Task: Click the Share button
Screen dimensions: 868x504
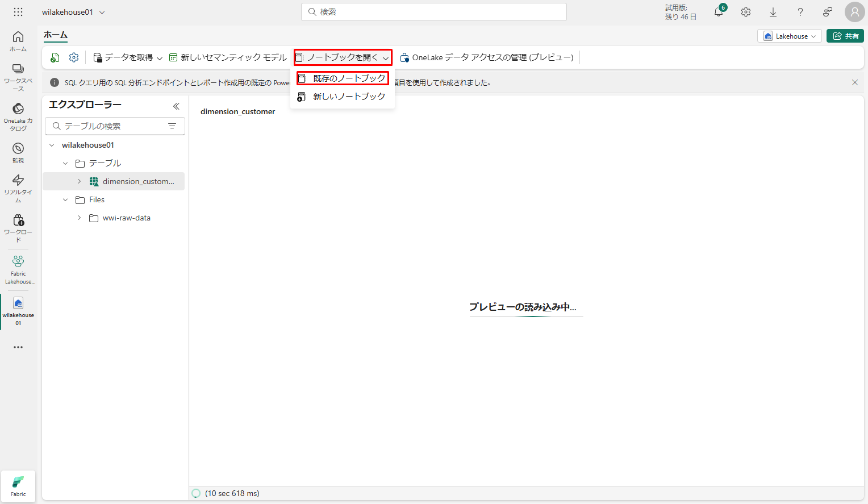Action: pyautogui.click(x=845, y=36)
